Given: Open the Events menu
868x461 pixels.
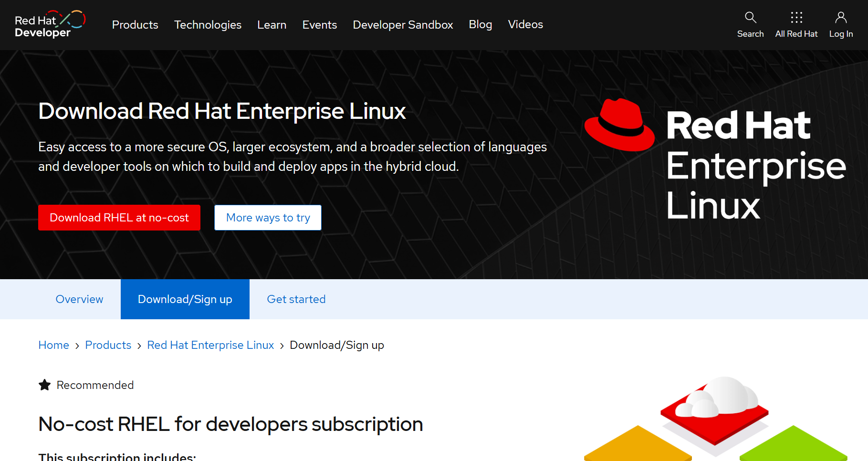Looking at the screenshot, I should tap(319, 25).
